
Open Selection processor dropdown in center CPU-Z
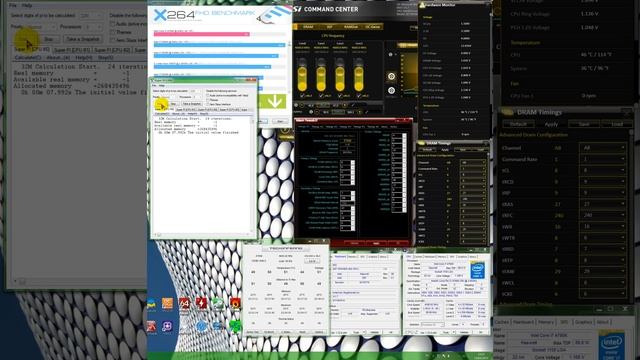tap(433, 324)
